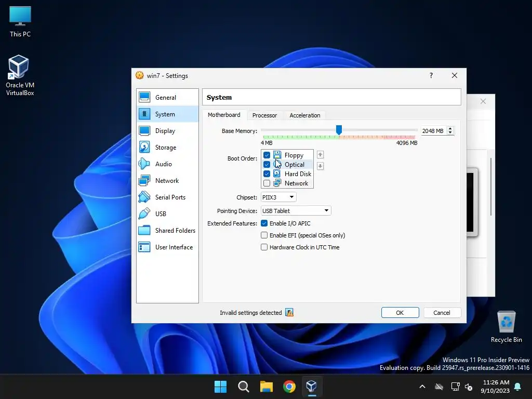Viewport: 532px width, 399px height.
Task: Select the System chip icon in sidebar
Action: tap(144, 114)
